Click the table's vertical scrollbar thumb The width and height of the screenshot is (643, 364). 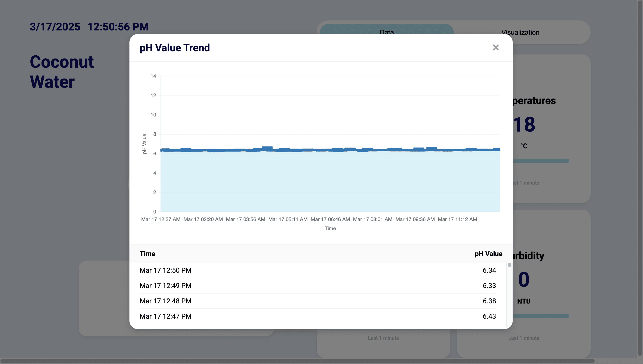click(x=510, y=265)
